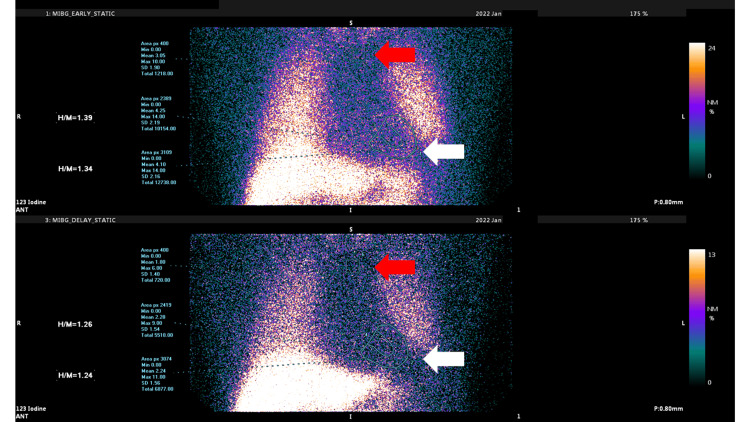Viewport: 750px width, 422px height.
Task: Select the 3: MIBG_DELAY_STATIC series title
Action: (x=80, y=221)
